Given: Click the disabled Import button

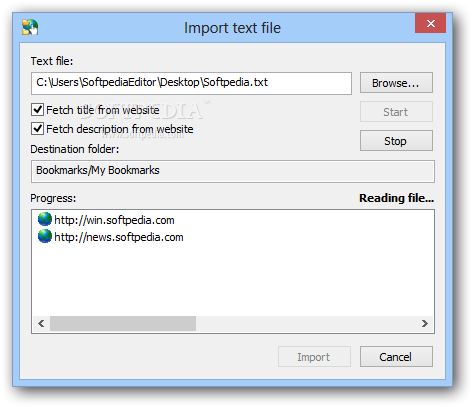Looking at the screenshot, I should coord(314,357).
